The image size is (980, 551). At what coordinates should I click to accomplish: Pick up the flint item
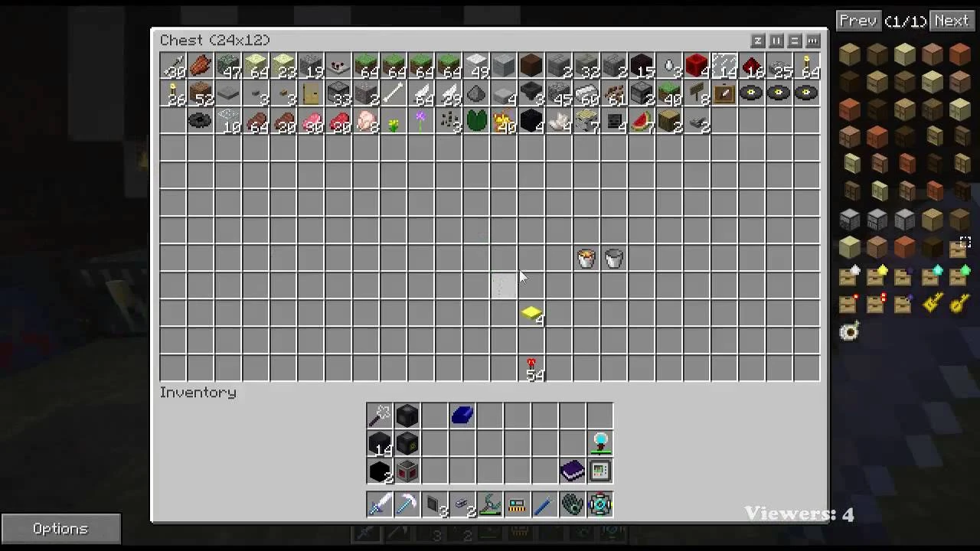476,94
